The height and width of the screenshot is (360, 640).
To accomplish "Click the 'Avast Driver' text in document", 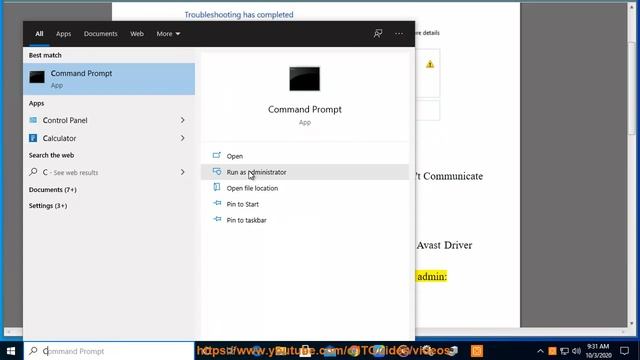I will click(x=444, y=245).
